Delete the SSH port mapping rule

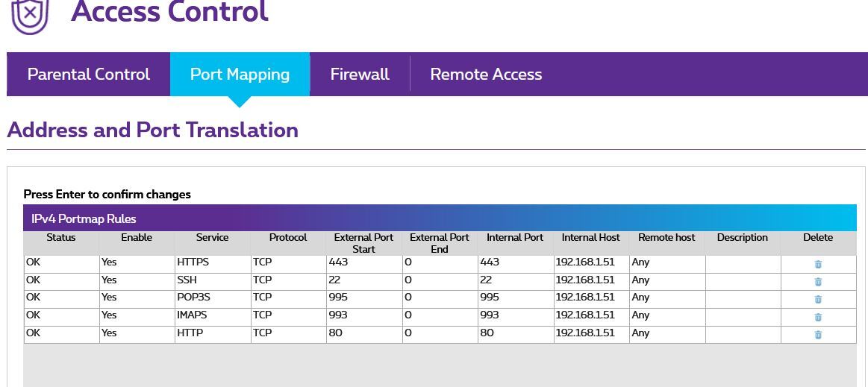[x=818, y=282]
